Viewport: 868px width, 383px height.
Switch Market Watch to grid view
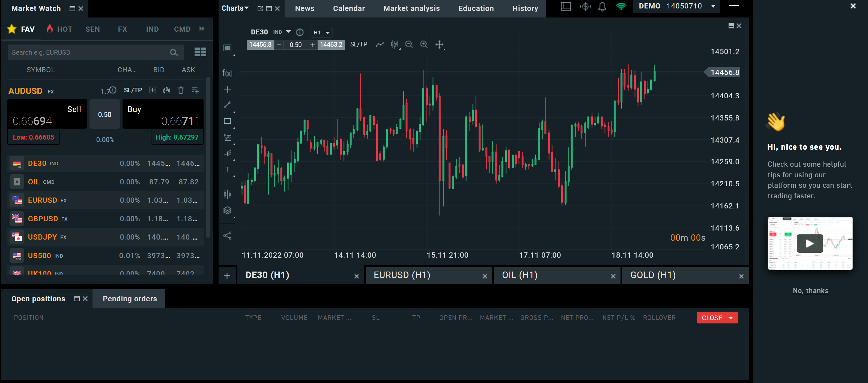tap(201, 52)
